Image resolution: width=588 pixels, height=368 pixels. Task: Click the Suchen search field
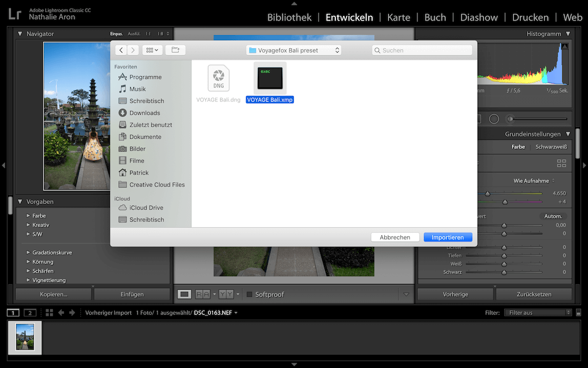[422, 50]
